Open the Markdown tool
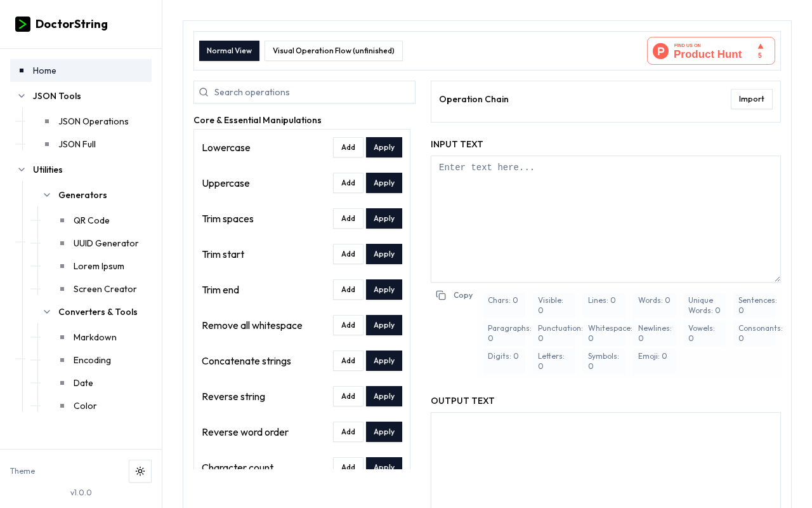Viewport: 812px width, 508px height. (x=95, y=337)
